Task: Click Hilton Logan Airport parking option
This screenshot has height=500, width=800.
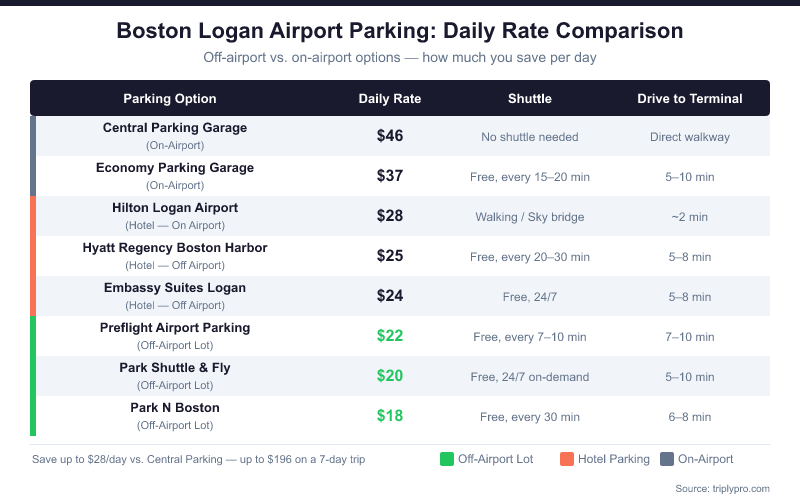Action: 175,208
